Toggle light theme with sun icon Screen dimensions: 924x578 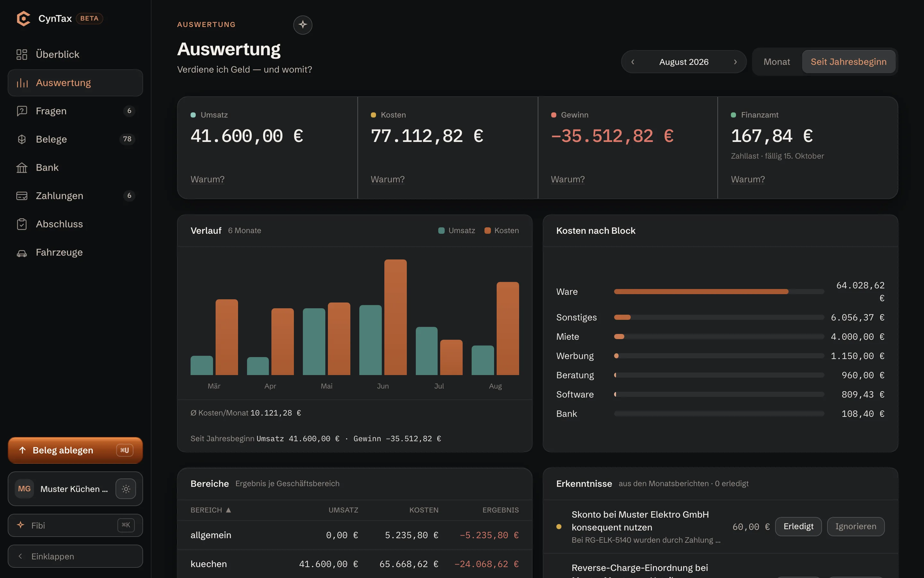126,488
